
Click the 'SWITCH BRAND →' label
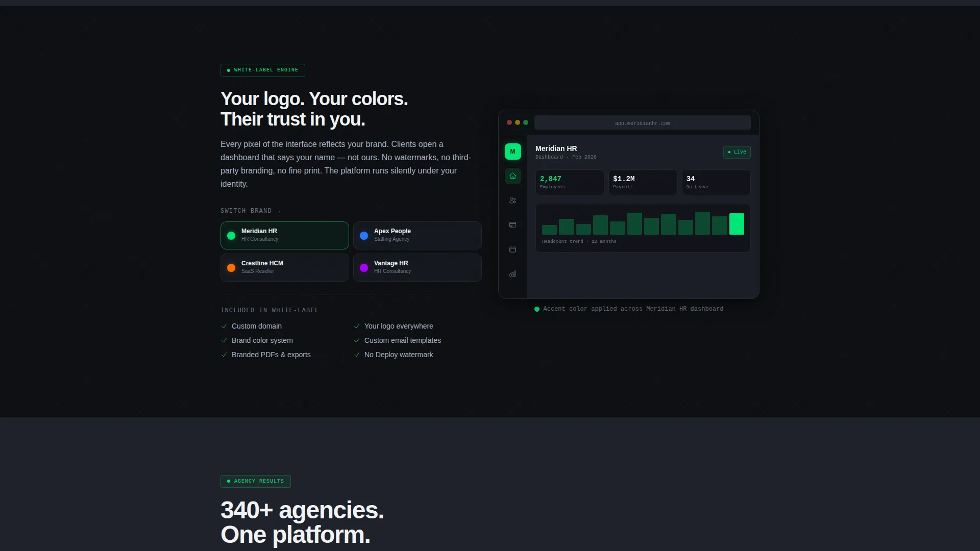pos(251,211)
